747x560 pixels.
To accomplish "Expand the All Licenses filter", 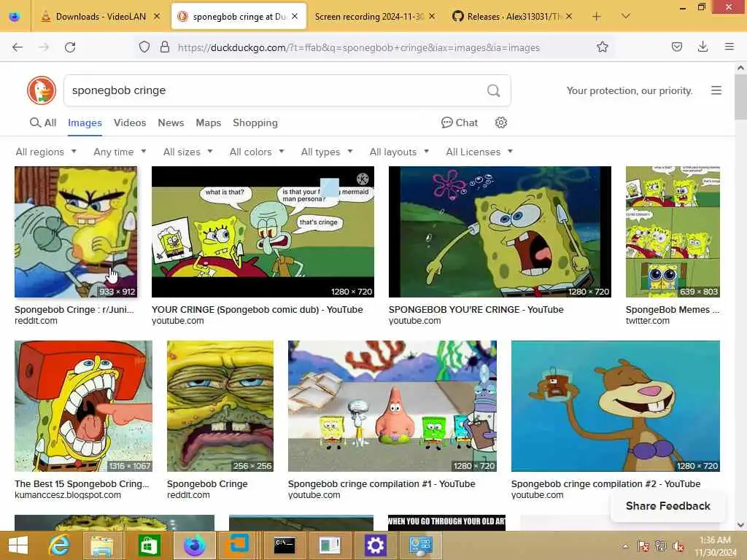I will click(x=479, y=152).
